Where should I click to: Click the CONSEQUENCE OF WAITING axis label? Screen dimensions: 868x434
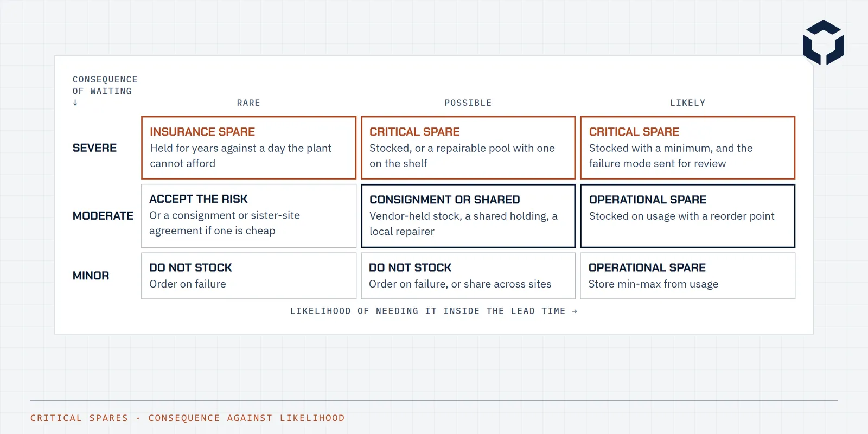point(105,91)
